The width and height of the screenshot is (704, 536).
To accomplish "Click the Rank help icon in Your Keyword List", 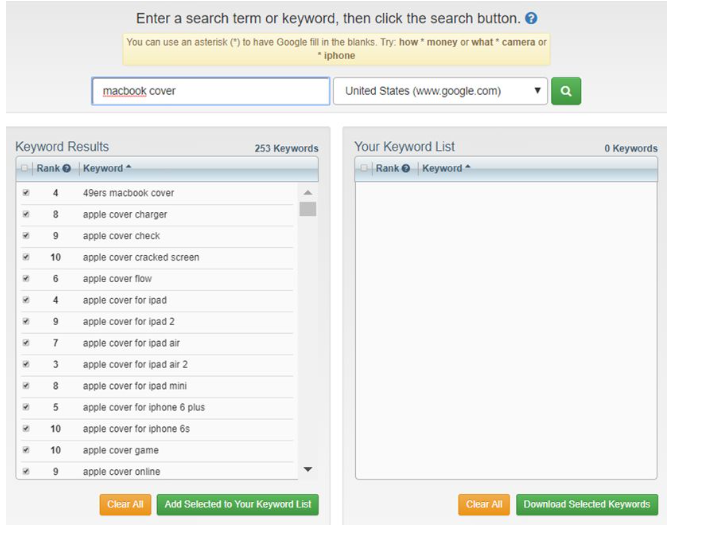I will [405, 168].
